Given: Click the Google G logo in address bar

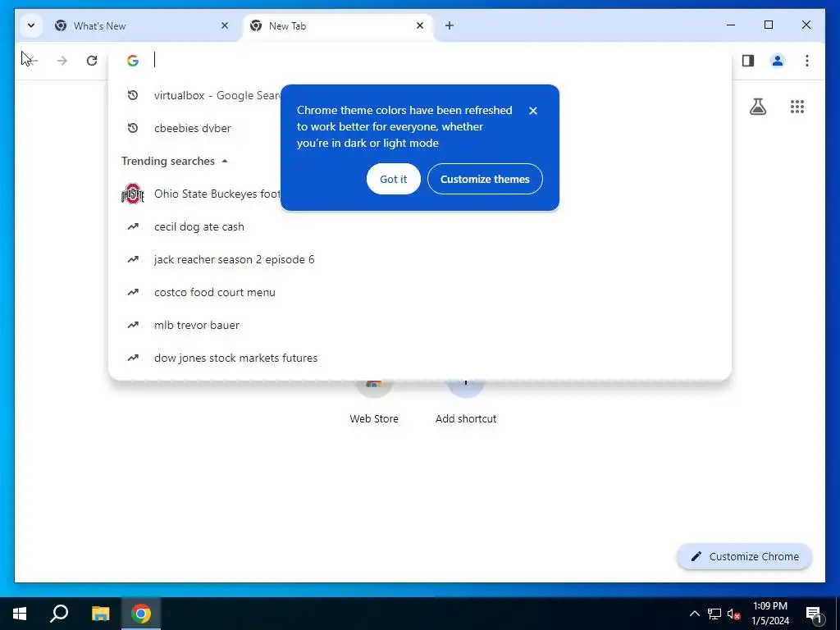Looking at the screenshot, I should pyautogui.click(x=133, y=61).
